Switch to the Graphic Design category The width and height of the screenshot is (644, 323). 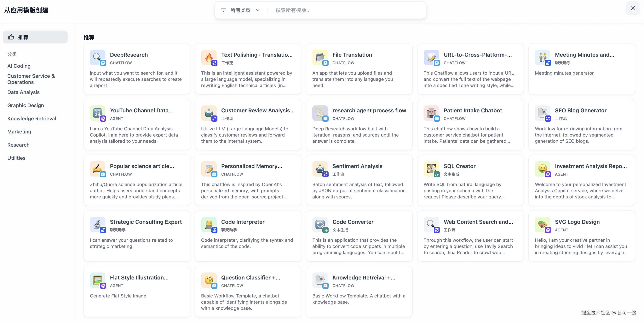click(25, 105)
